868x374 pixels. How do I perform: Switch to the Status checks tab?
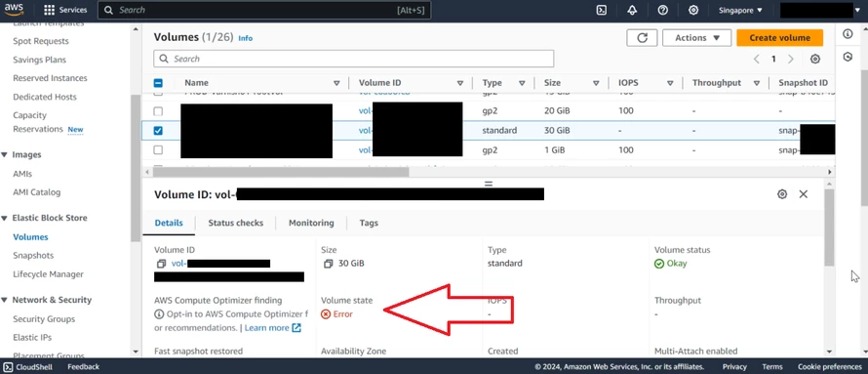tap(236, 223)
